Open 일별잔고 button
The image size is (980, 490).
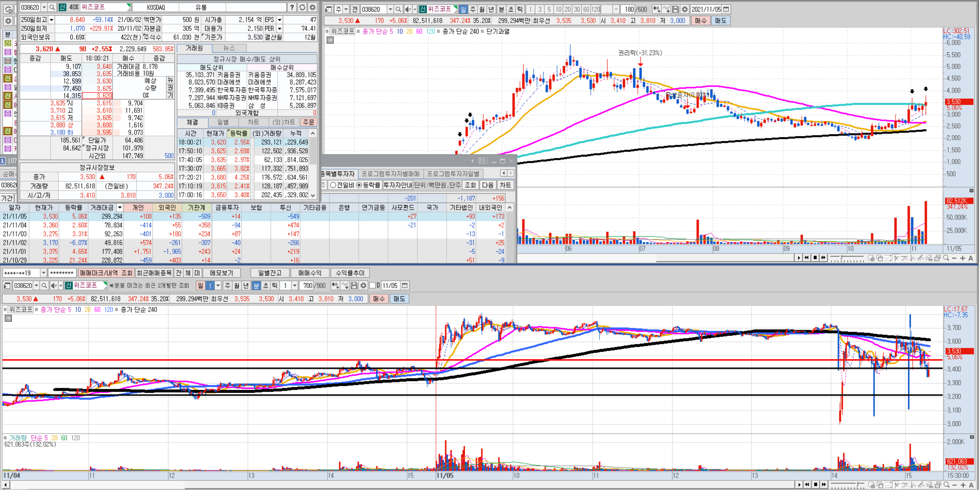[x=270, y=273]
